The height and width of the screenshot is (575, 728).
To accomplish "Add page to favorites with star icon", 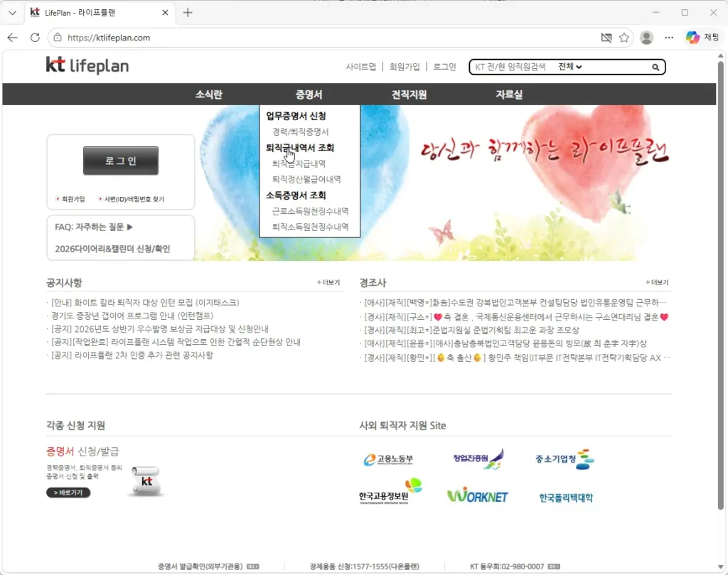I will tap(624, 38).
